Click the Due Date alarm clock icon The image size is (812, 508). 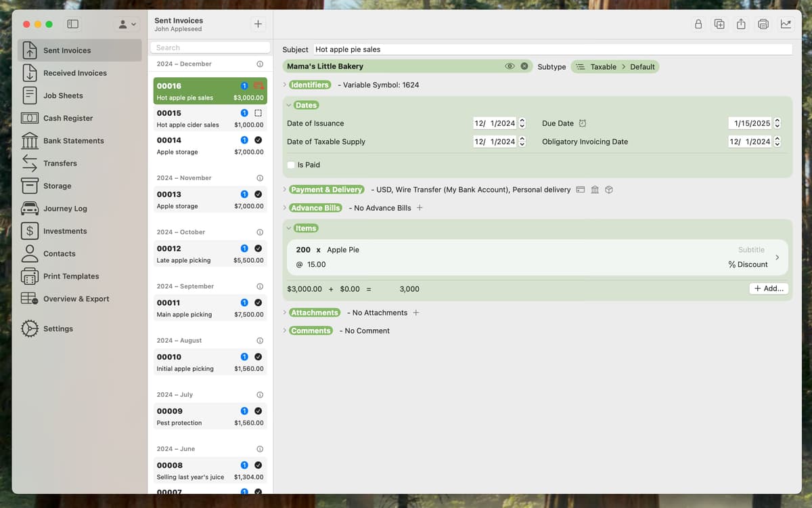coord(583,123)
